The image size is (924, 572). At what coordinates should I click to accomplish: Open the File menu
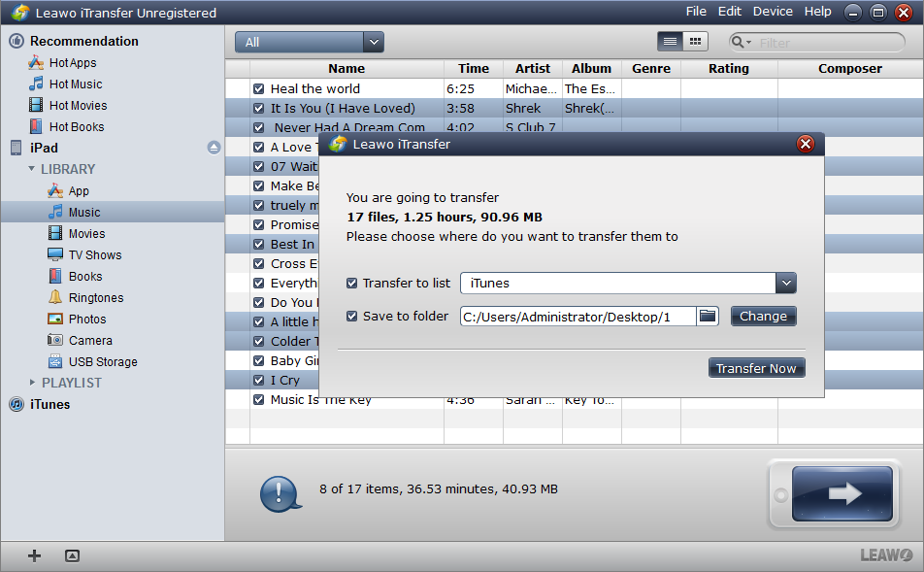[x=696, y=12]
